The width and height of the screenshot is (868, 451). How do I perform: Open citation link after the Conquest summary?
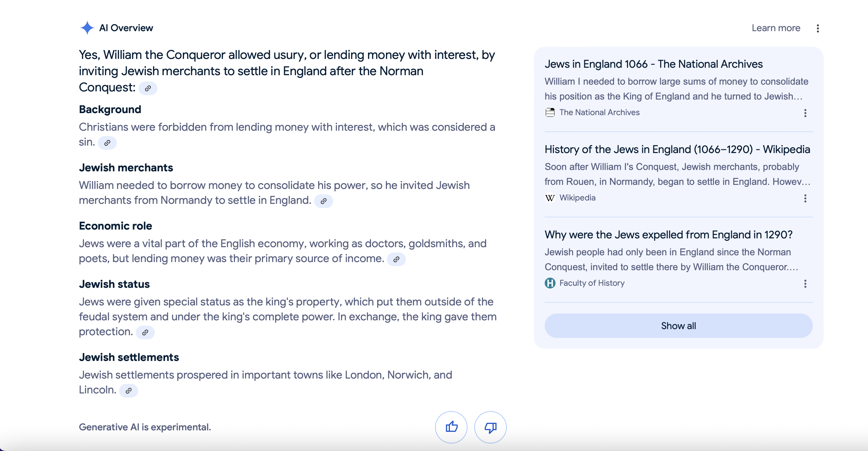point(148,88)
